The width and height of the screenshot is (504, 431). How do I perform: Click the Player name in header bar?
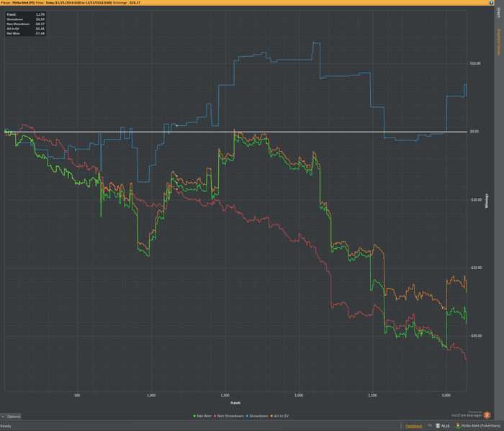pyautogui.click(x=24, y=3)
